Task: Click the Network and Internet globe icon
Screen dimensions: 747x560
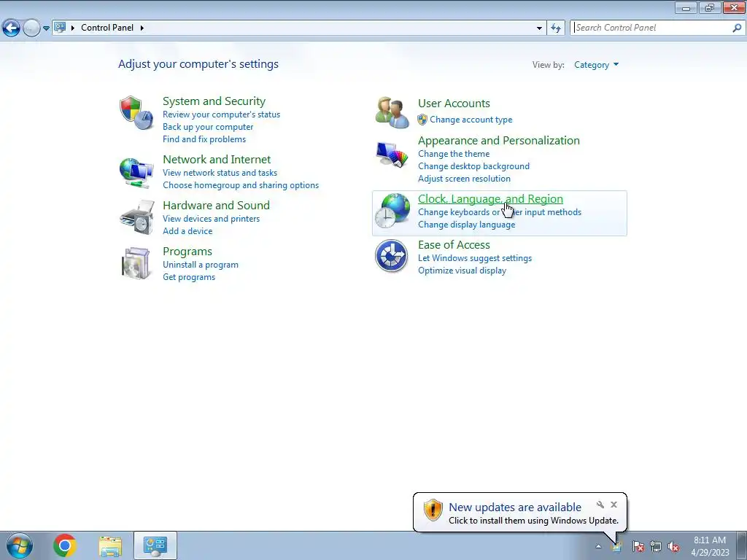Action: coord(136,173)
